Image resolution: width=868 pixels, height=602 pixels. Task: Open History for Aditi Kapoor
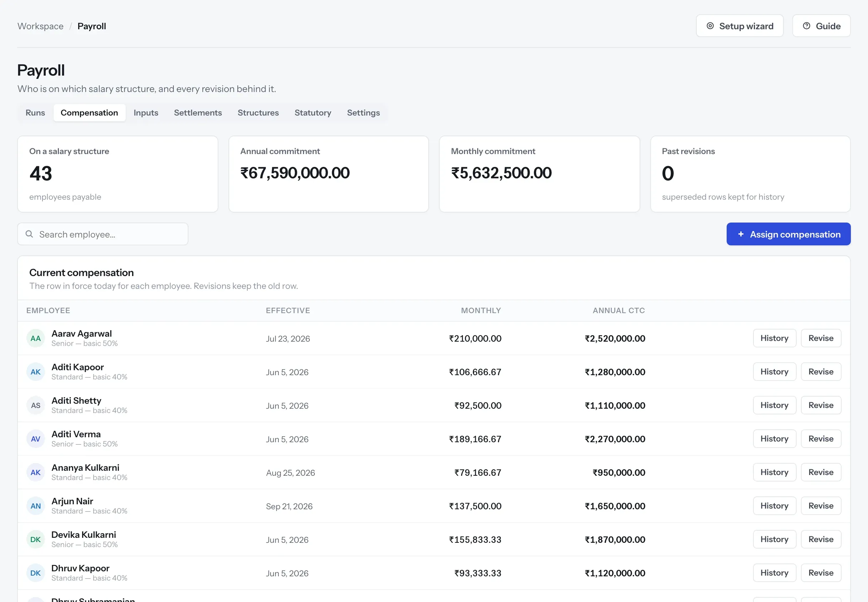point(774,372)
